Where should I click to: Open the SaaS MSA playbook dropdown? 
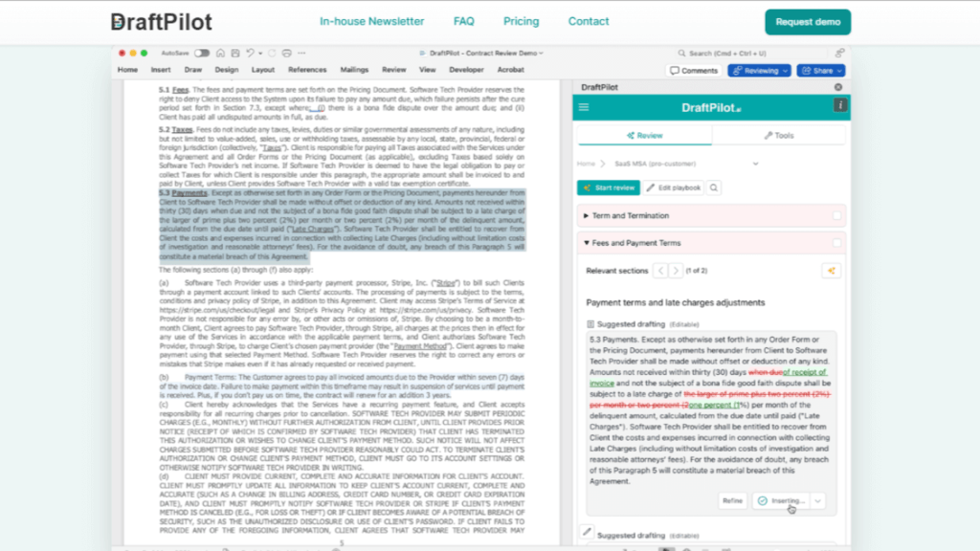point(756,164)
